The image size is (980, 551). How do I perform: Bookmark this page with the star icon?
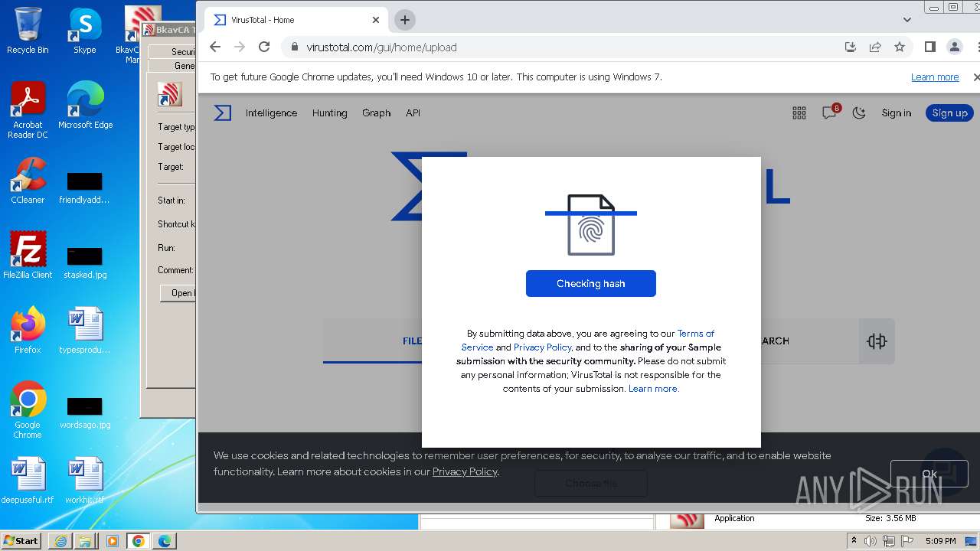pos(900,47)
